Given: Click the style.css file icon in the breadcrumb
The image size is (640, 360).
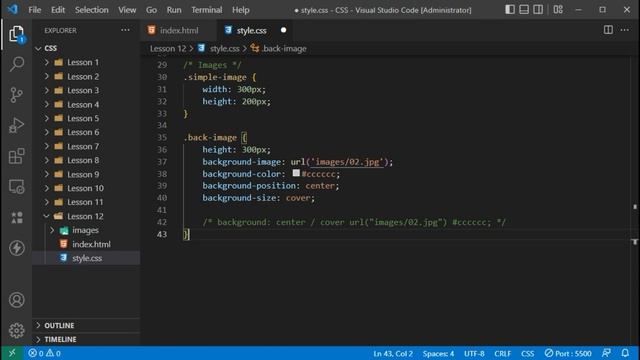Looking at the screenshot, I should click(202, 48).
